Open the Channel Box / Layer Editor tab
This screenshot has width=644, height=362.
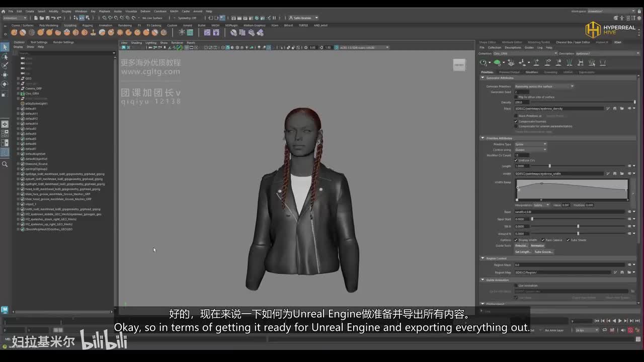point(573,42)
